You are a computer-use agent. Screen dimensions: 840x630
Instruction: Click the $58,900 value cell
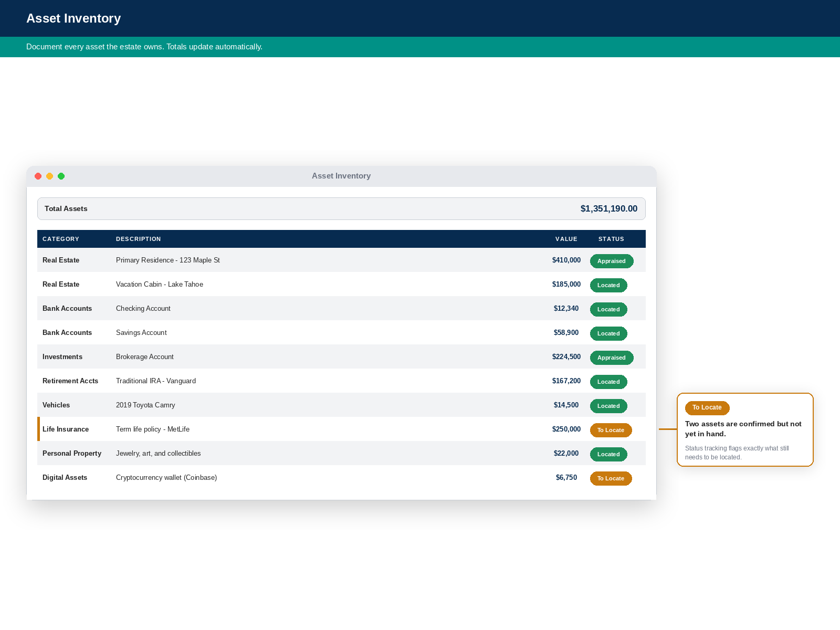coord(566,333)
